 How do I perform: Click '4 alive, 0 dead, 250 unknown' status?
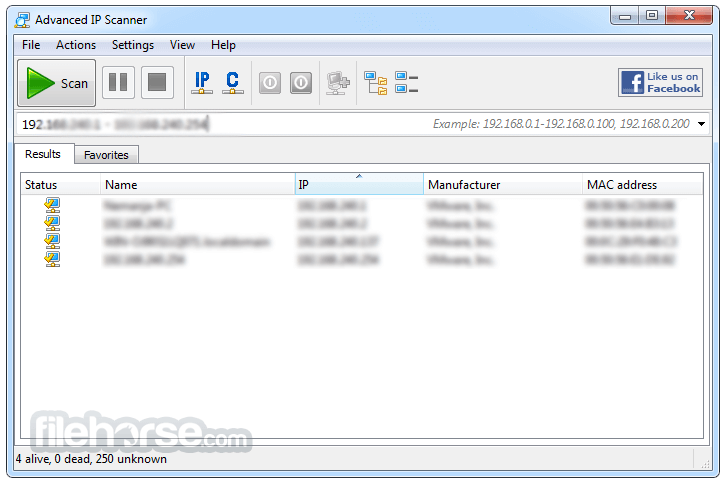pyautogui.click(x=91, y=459)
